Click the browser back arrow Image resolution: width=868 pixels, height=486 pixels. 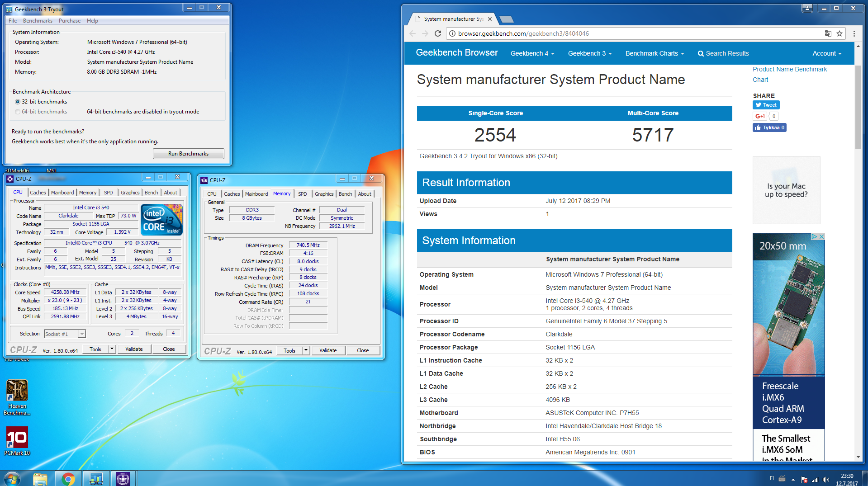point(413,33)
